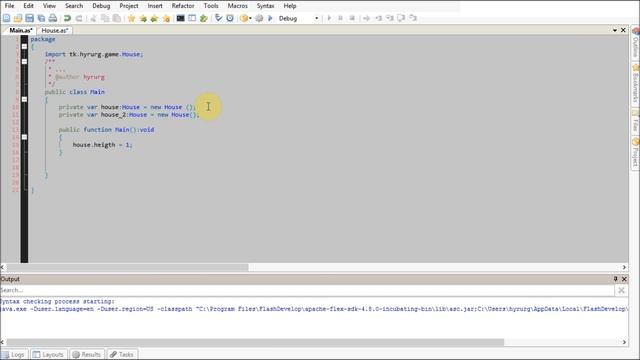Image resolution: width=640 pixels, height=360 pixels.
Task: Open the Layouts panel tab
Action: (48, 354)
